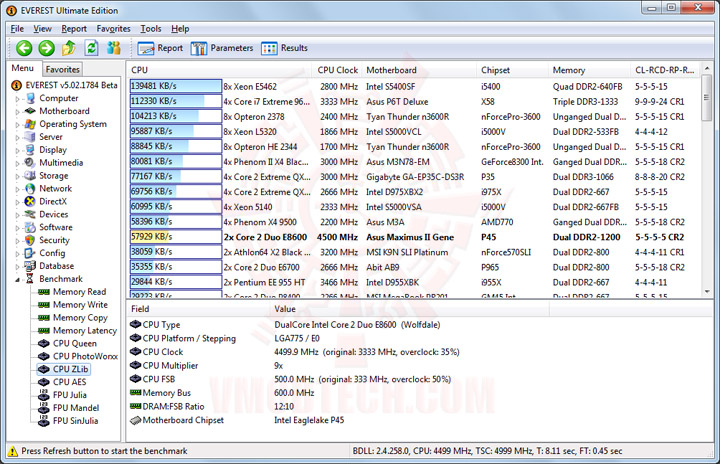Open the Help menu
Viewport: 720px width, 464px height.
180,28
